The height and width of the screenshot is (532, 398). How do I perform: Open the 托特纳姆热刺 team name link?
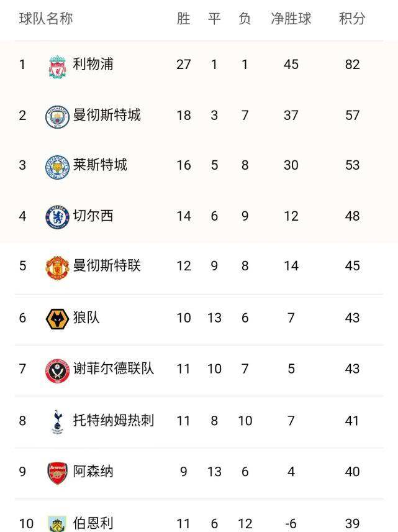click(x=114, y=421)
